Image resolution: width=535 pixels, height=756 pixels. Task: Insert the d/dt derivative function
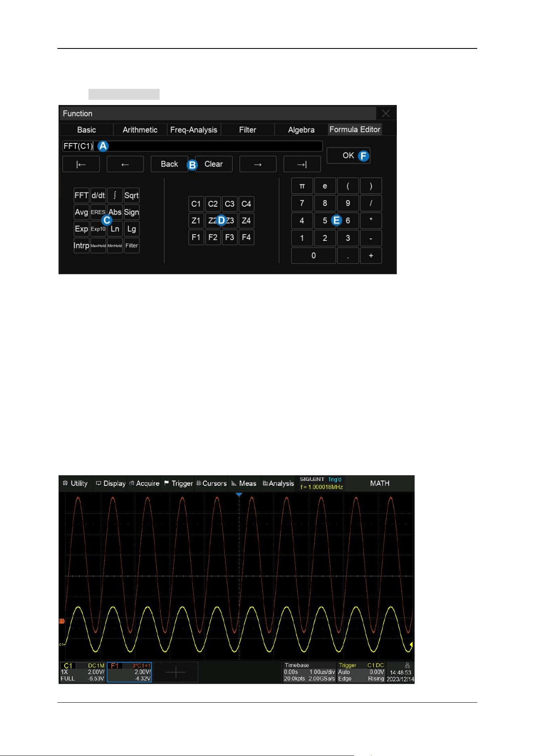98,195
